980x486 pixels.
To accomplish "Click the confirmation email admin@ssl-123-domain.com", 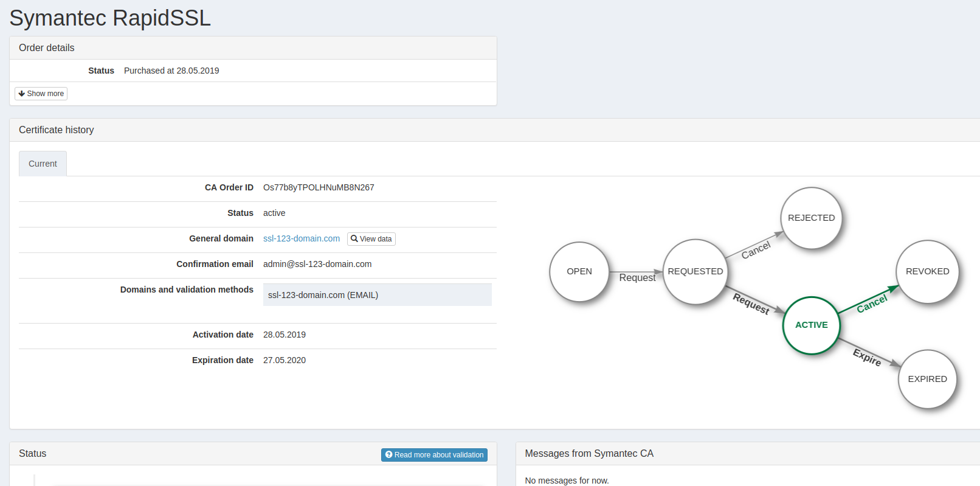I will tap(317, 264).
